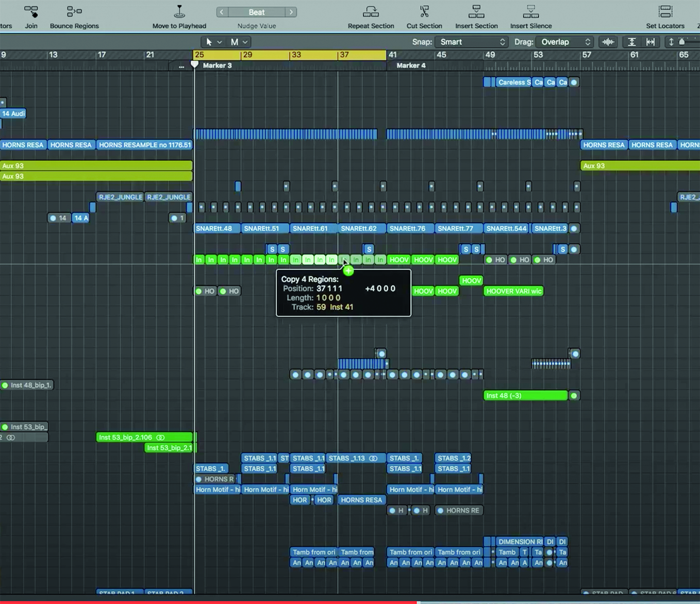Screen dimensions: 700x604
Task: Select the Inst 53_bip_2.106 region
Action: [x=144, y=438]
